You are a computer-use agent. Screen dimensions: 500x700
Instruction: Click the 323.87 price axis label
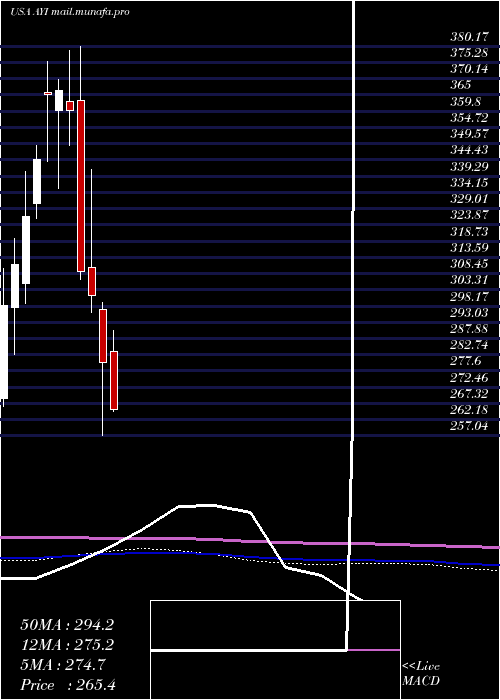pos(469,215)
